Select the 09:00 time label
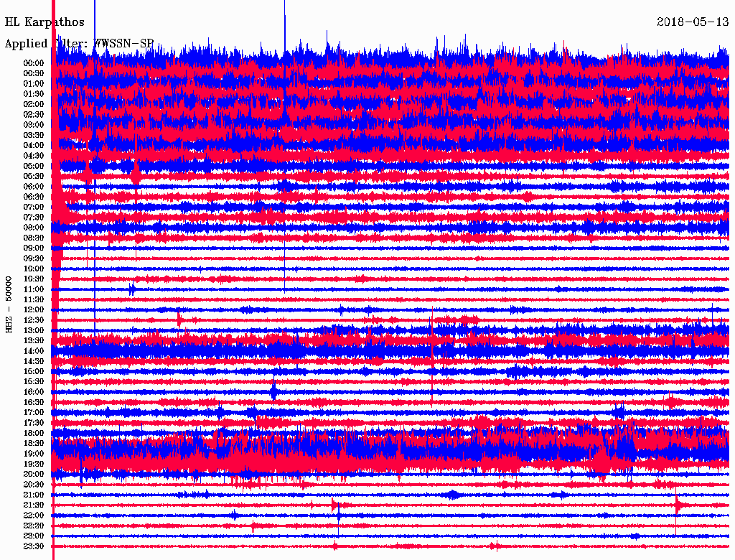 point(33,248)
